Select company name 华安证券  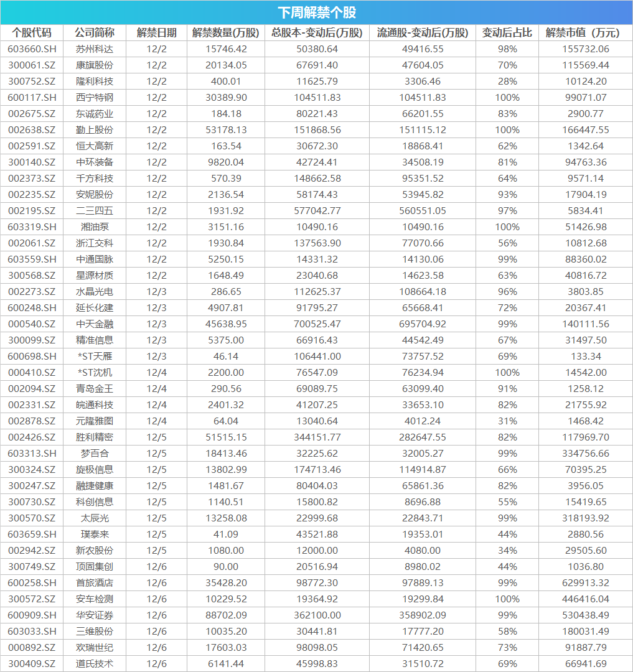(x=95, y=615)
